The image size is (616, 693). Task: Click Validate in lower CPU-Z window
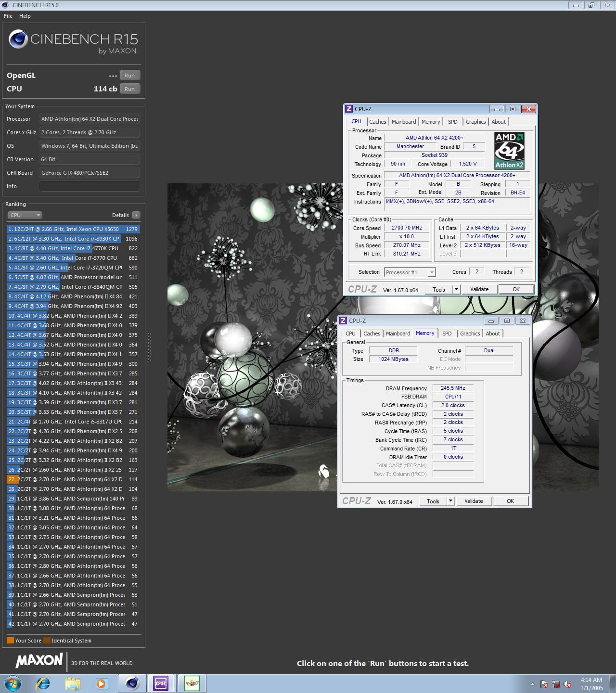(x=474, y=501)
